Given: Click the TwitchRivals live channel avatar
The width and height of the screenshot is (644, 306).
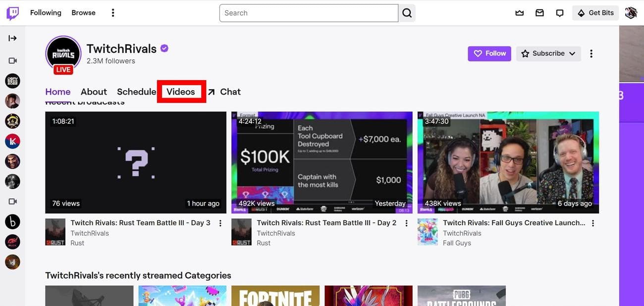Looking at the screenshot, I should 63,54.
